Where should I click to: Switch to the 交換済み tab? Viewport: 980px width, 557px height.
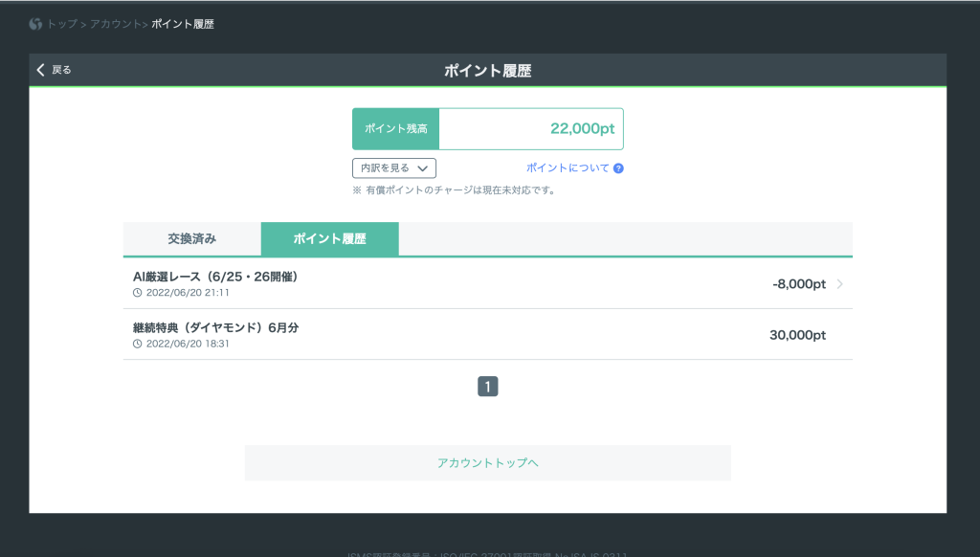pyautogui.click(x=191, y=239)
